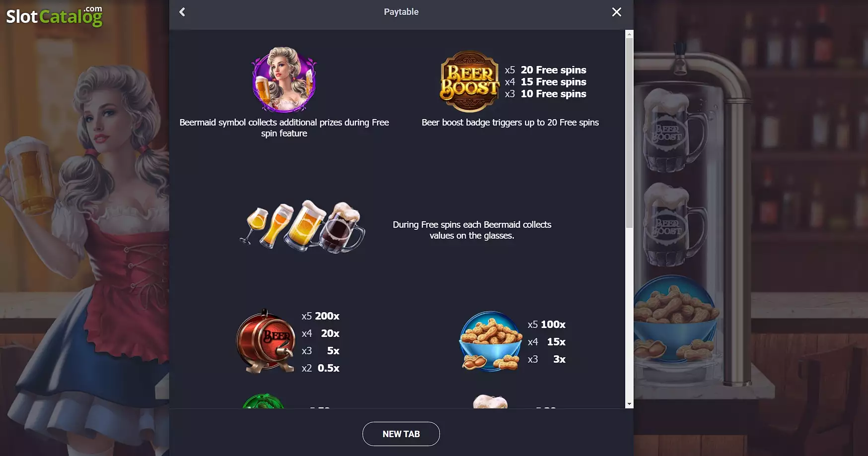Click the red beer barrel symbol
Image resolution: width=868 pixels, height=456 pixels.
click(266, 341)
